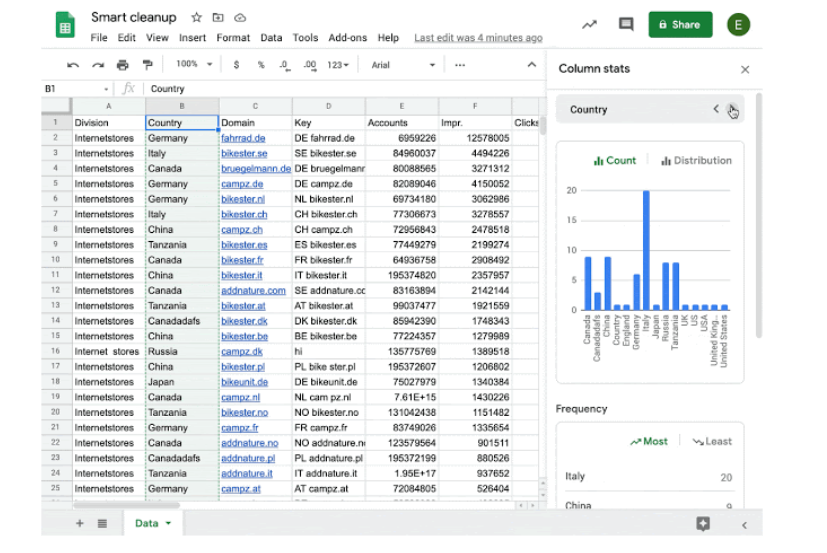The width and height of the screenshot is (827, 553).
Task: Show Least frequent values
Action: click(x=712, y=441)
